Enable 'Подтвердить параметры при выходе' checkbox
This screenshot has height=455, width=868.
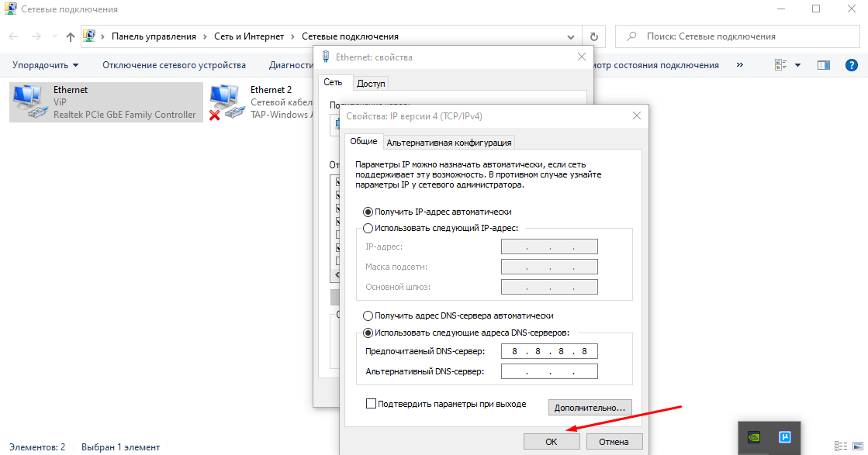click(x=371, y=404)
